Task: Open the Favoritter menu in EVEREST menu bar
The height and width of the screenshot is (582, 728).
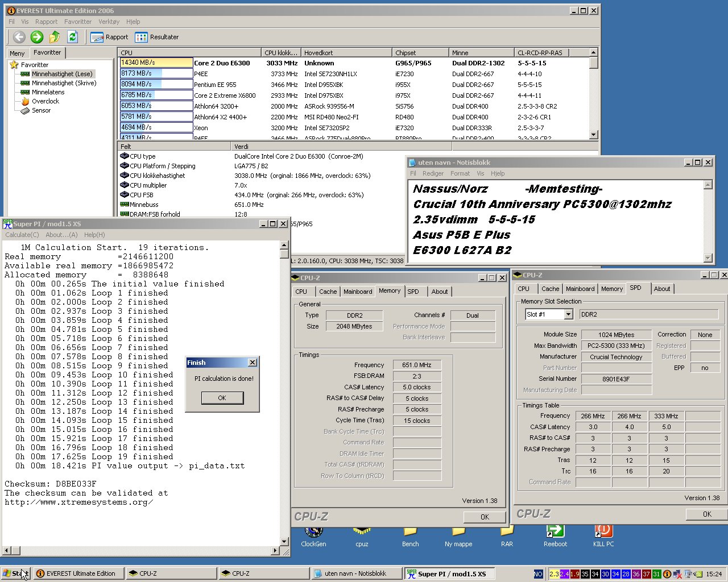Action: (78, 22)
